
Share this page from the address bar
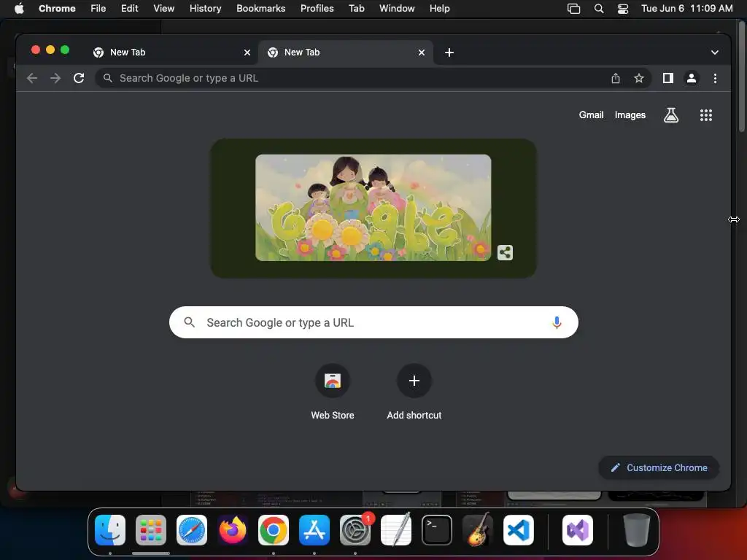pos(616,78)
